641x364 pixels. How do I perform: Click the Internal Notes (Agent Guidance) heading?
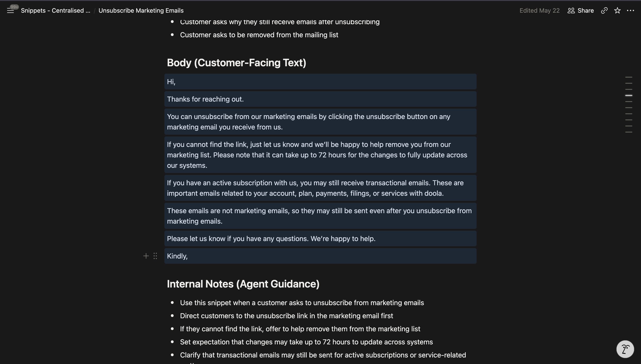coord(243,284)
